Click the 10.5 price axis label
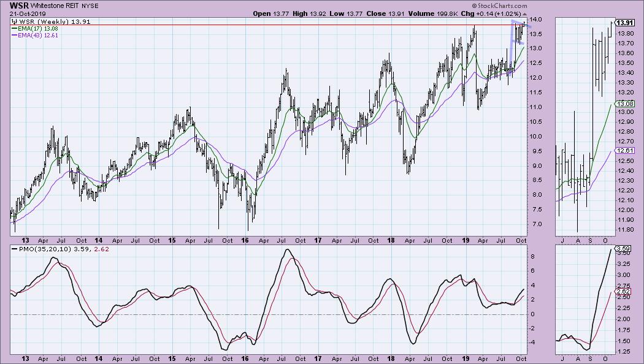 point(537,122)
